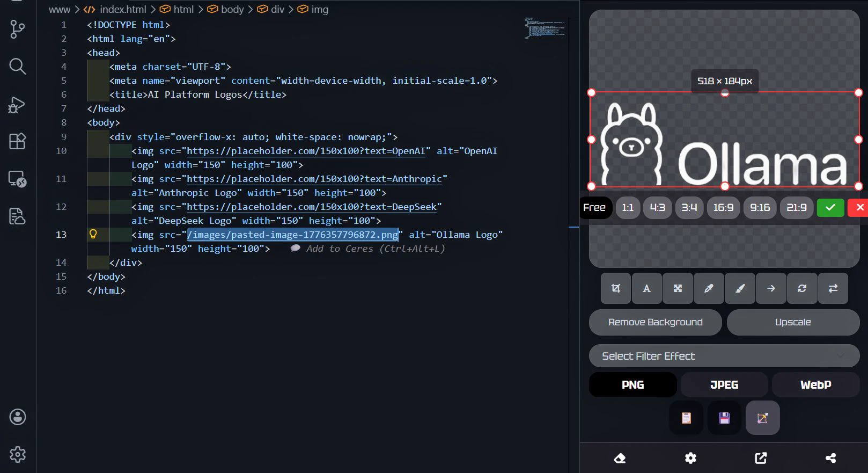Open the Select Filter Effect dropdown
Screen dimensions: 868x473
tap(724, 356)
